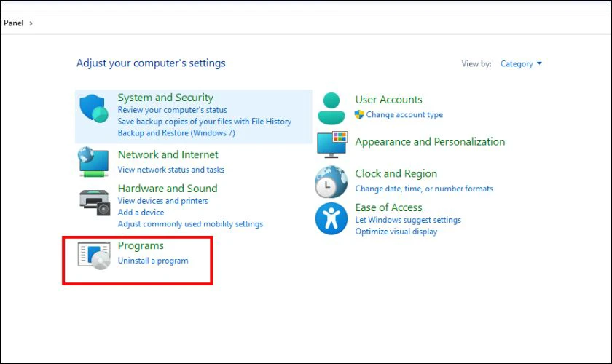This screenshot has width=612, height=364.
Task: Open Change date, time, or number formats
Action: 424,189
